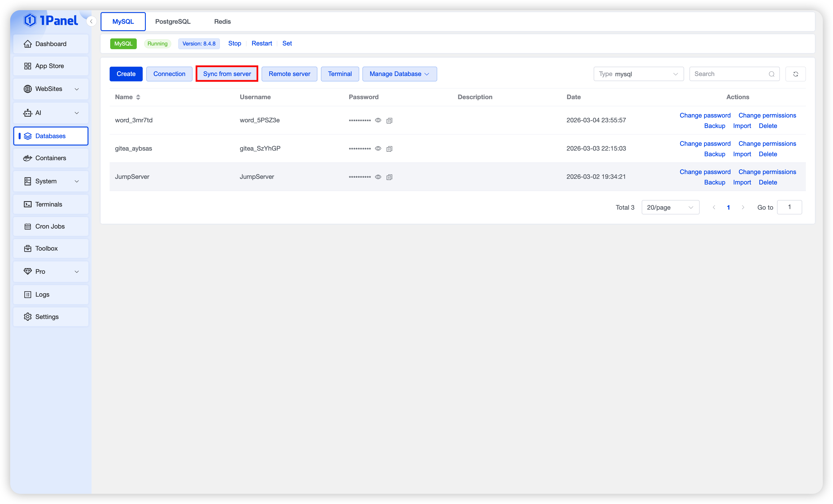
Task: Open Cron Jobs in sidebar
Action: click(51, 226)
